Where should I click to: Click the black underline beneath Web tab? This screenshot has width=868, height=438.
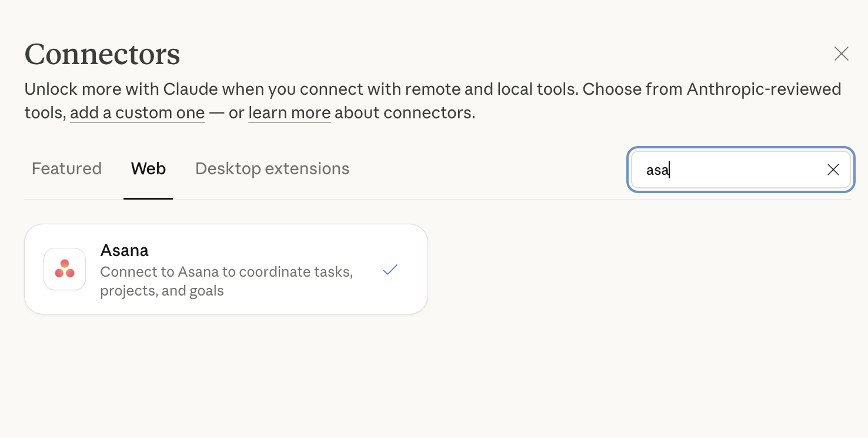(148, 198)
